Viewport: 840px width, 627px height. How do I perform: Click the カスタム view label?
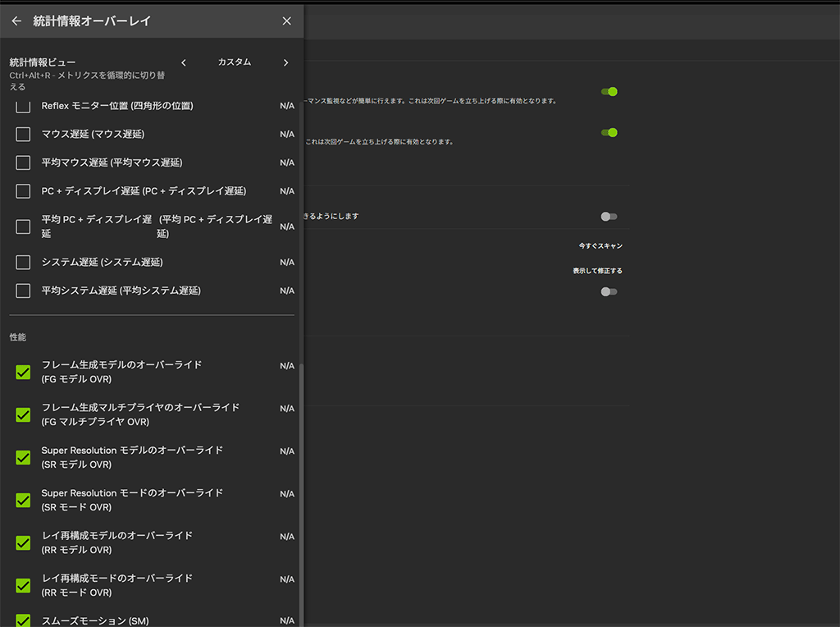pyautogui.click(x=234, y=62)
